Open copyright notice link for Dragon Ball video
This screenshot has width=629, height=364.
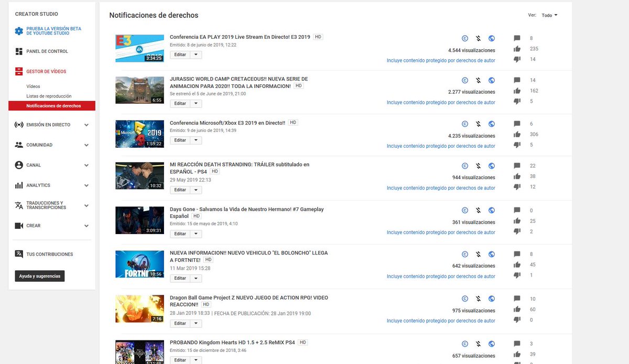click(441, 321)
